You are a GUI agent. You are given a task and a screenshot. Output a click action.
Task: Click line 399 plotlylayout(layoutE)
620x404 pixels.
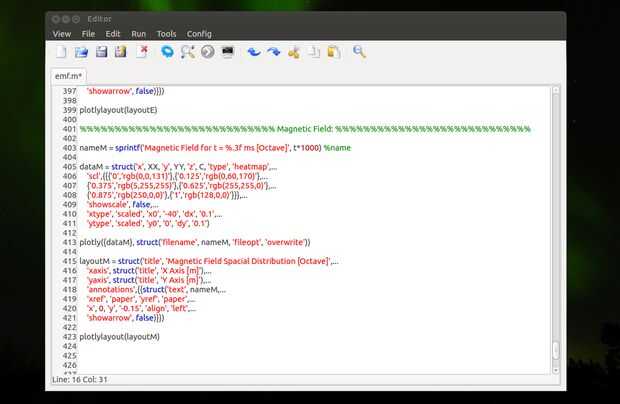click(x=118, y=110)
